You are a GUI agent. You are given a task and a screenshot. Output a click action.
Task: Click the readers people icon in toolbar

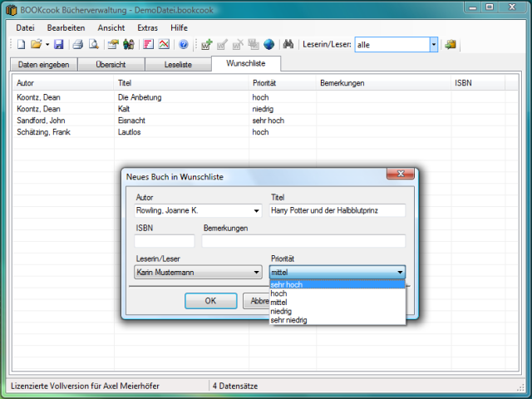[128, 44]
